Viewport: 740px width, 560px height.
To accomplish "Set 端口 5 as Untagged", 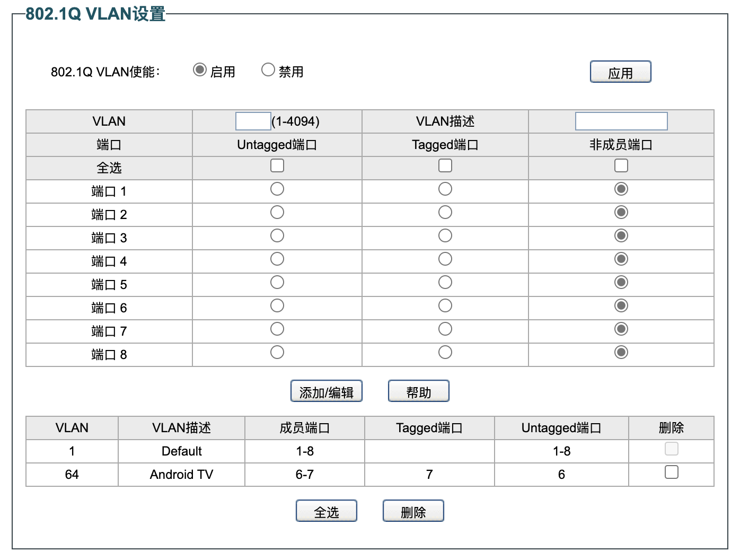I will coord(277,283).
